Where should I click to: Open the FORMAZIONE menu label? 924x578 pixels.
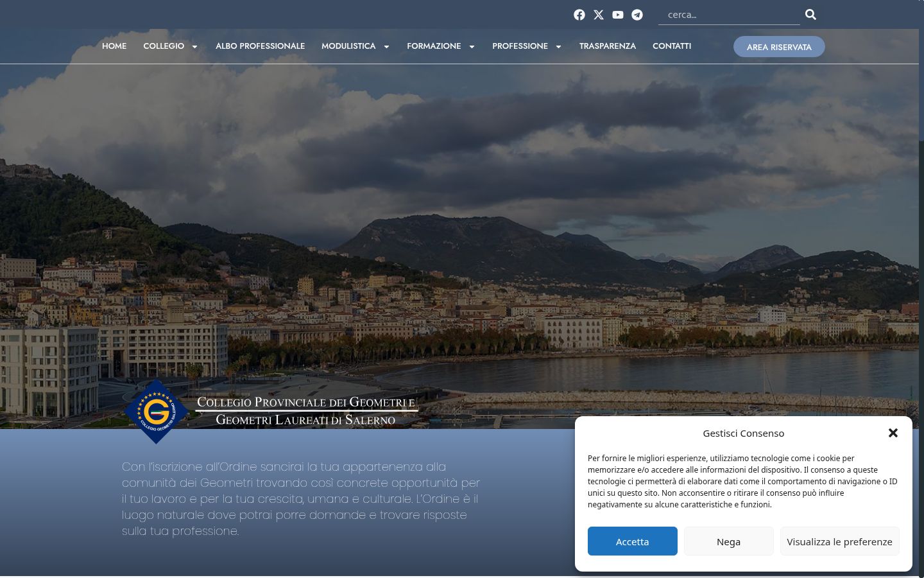tap(434, 46)
